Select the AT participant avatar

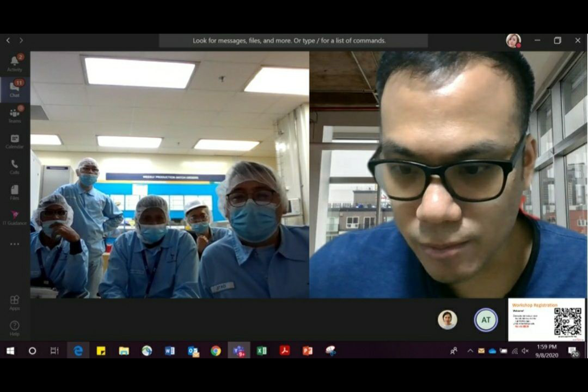486,320
